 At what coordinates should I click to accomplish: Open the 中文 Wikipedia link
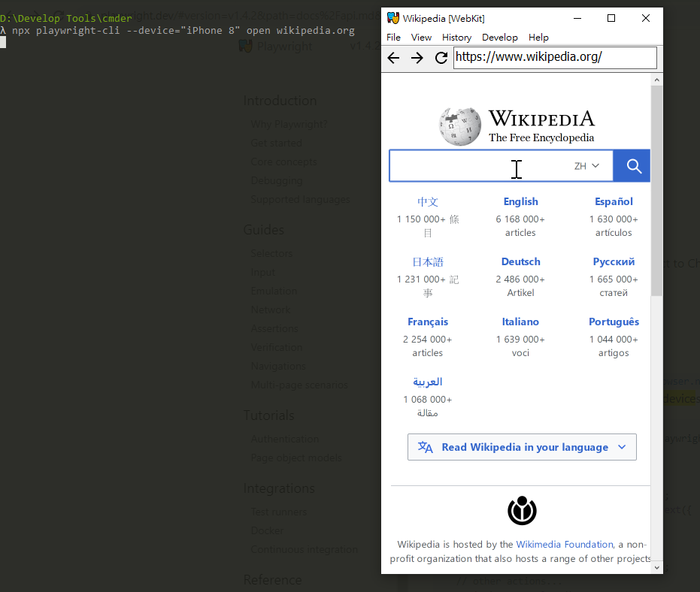[x=428, y=201]
